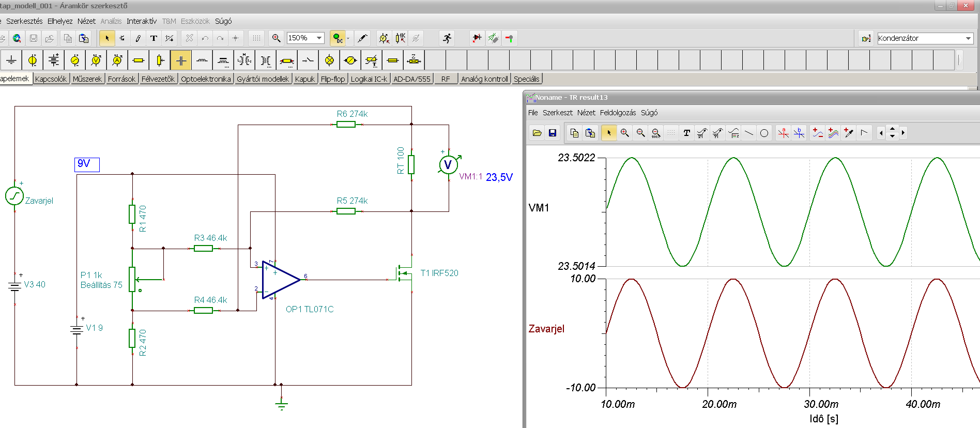Click the running man simulation icon

coord(447,38)
